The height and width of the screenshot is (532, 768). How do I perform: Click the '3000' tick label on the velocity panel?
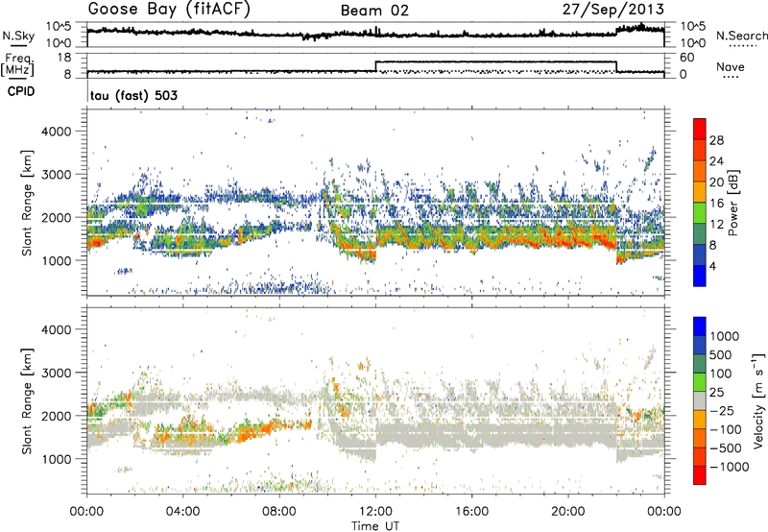click(x=57, y=373)
